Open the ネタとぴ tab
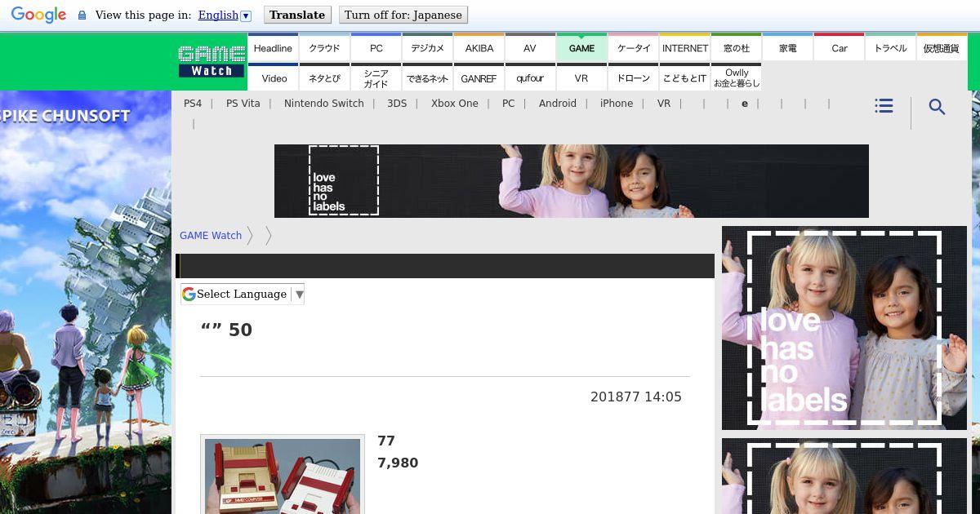 tap(324, 78)
